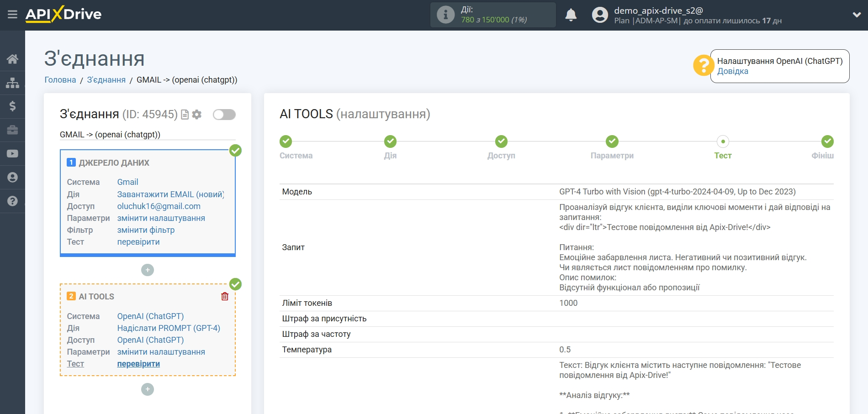Click the user avatar icon

(x=600, y=15)
